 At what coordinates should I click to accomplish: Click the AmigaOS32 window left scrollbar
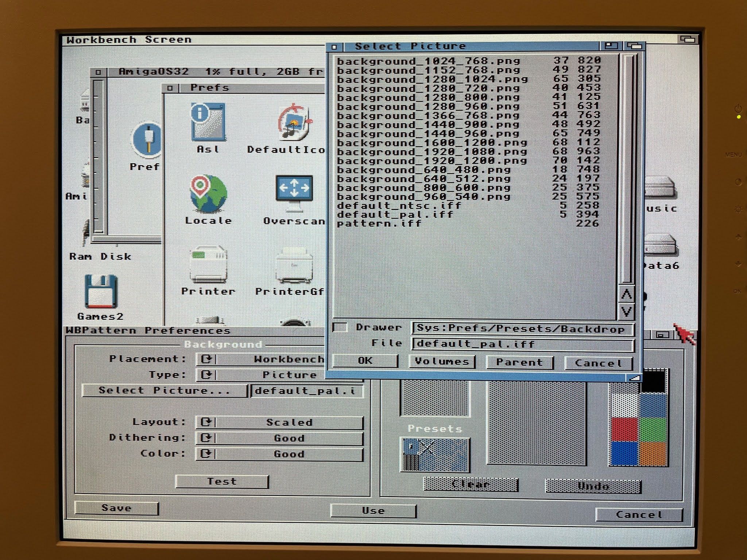98,157
